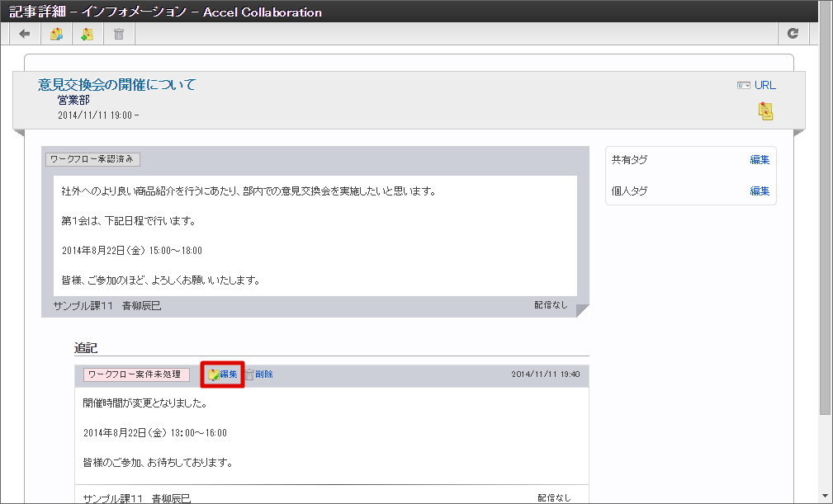
Task: Click the add entry icon with green plus
Action: click(87, 33)
